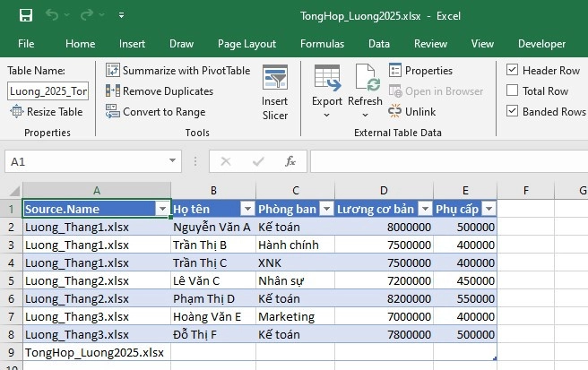Select cell with Đỗ Thị F

click(213, 334)
